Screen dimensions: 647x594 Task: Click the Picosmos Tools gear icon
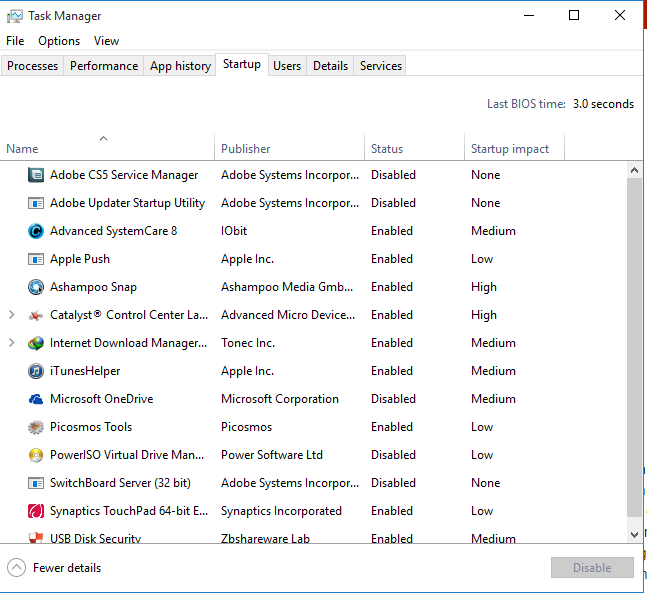(x=36, y=427)
